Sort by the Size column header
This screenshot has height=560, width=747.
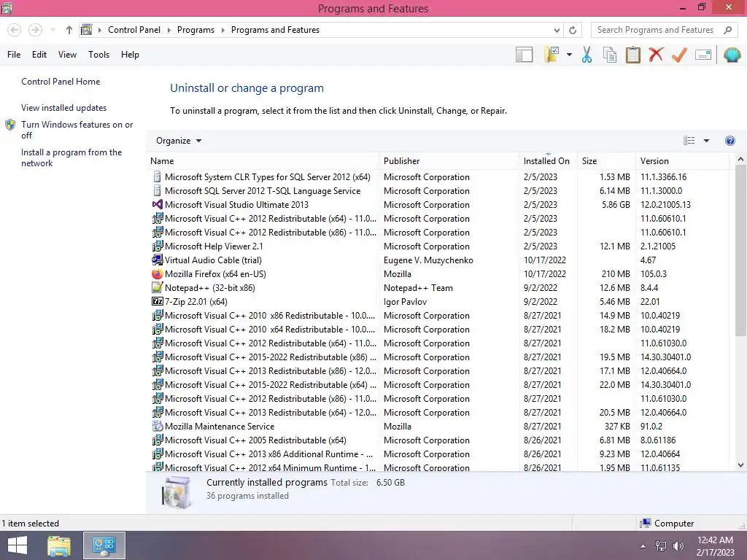pyautogui.click(x=606, y=161)
